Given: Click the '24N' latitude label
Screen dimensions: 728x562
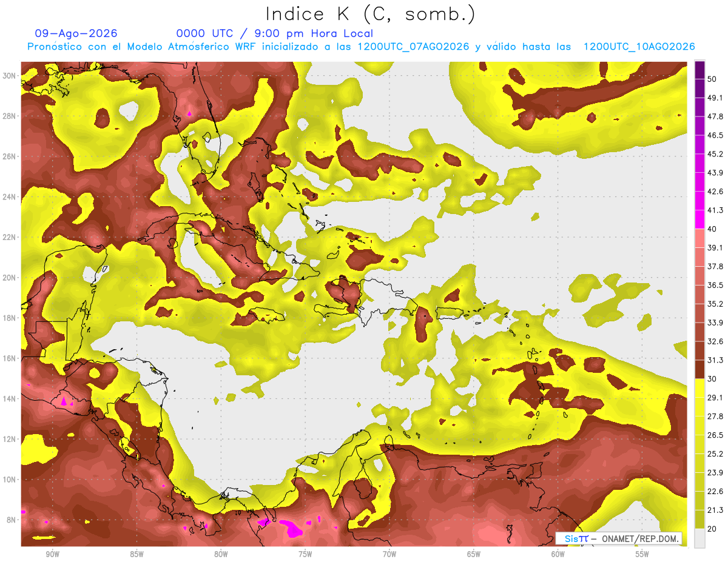Looking at the screenshot, I should 10,197.
